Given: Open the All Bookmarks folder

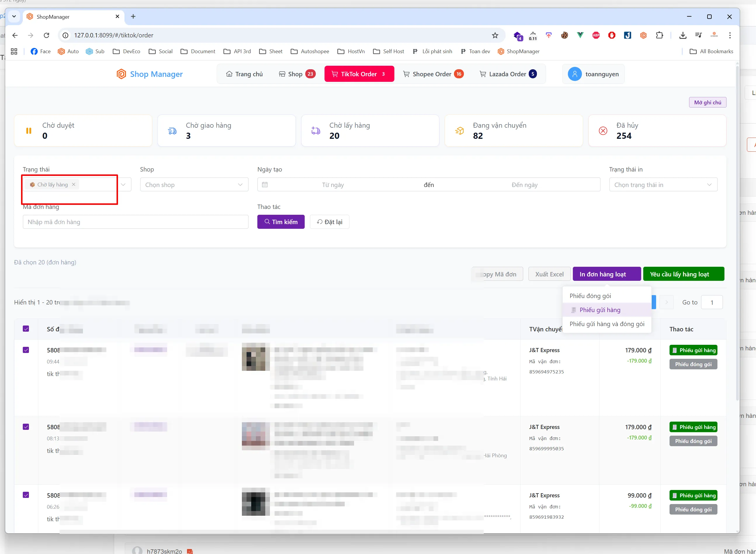Looking at the screenshot, I should [711, 51].
